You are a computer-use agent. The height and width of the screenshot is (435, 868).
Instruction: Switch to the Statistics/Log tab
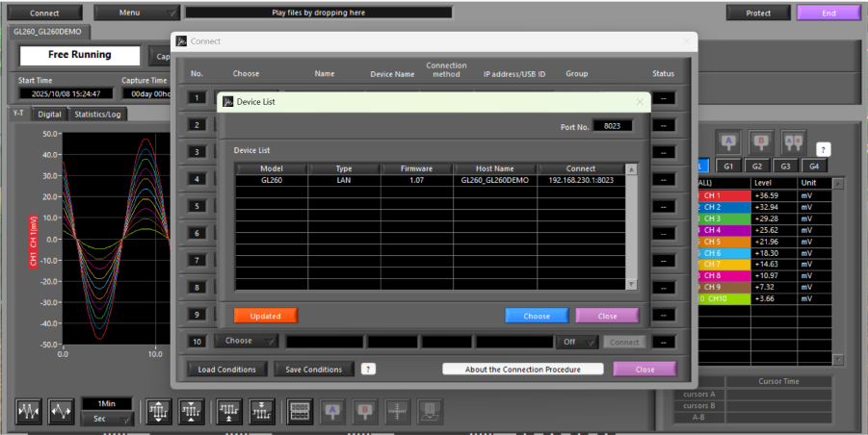(97, 115)
